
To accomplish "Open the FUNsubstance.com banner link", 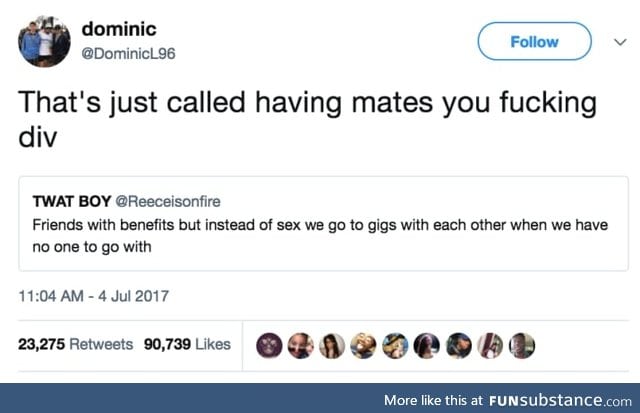I will click(x=508, y=400).
